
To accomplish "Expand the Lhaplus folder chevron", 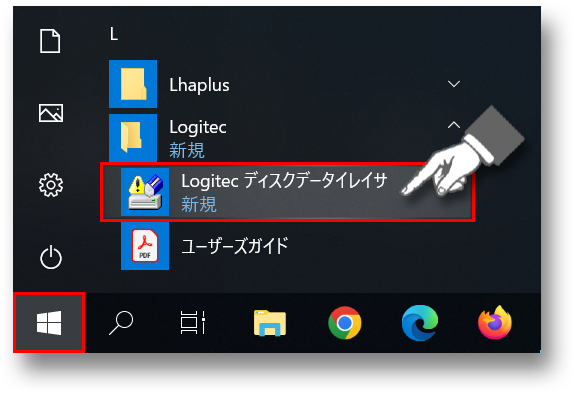I will (454, 84).
